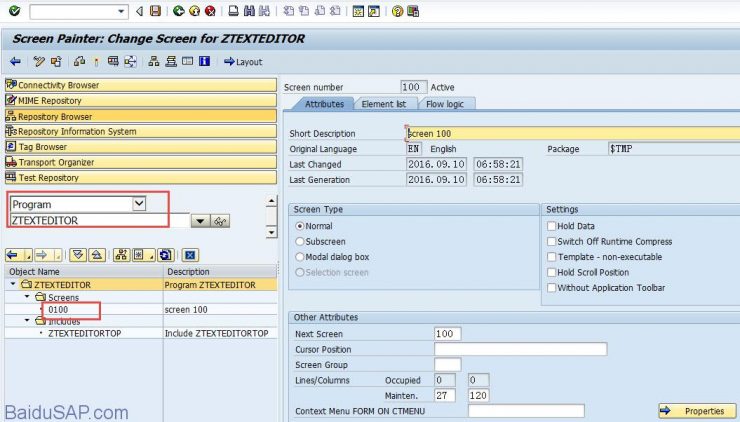Screen dimensions: 740x422
Task: Open the command field dropdown
Action: tap(121, 11)
